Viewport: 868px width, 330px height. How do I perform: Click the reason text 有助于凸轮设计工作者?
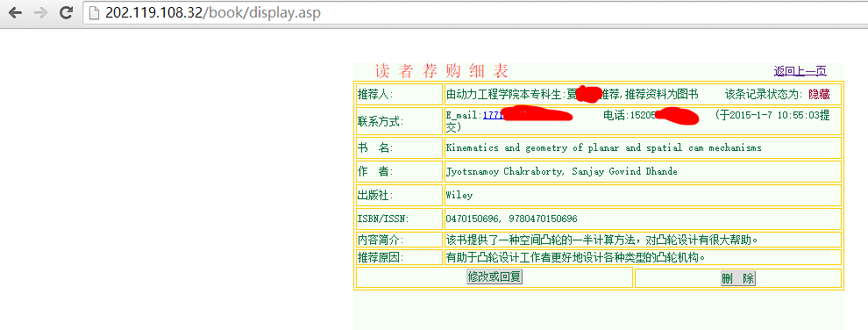pos(575,257)
